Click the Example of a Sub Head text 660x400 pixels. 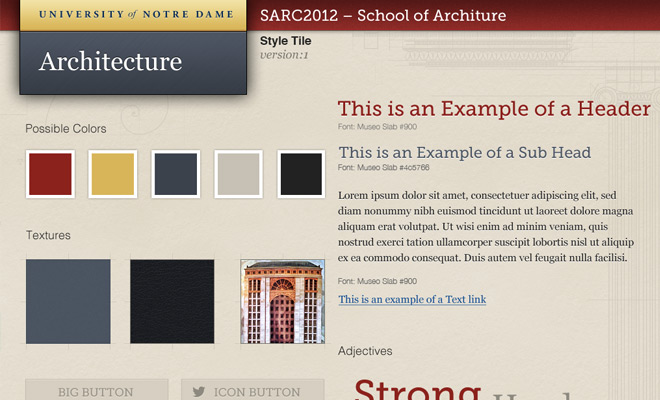pos(465,152)
